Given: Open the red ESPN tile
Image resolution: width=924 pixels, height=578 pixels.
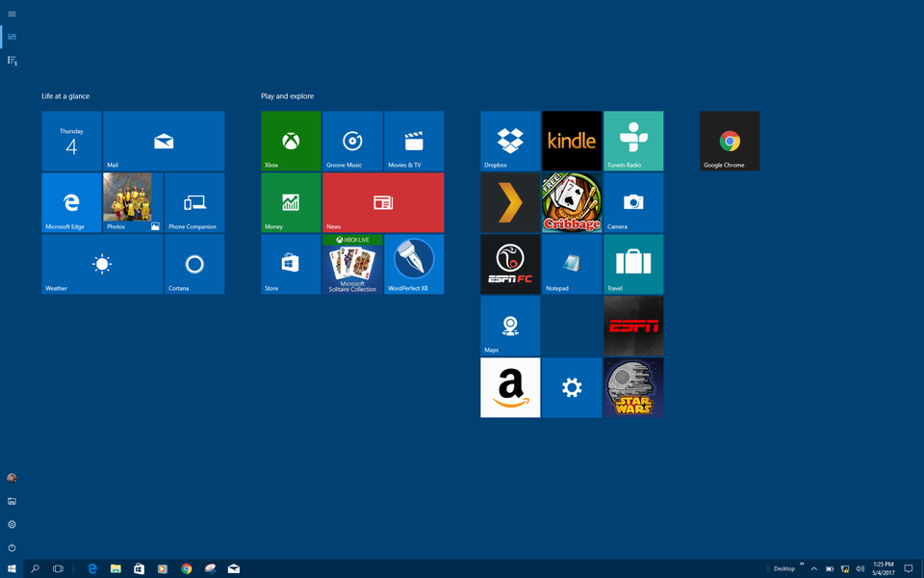Looking at the screenshot, I should coord(633,326).
